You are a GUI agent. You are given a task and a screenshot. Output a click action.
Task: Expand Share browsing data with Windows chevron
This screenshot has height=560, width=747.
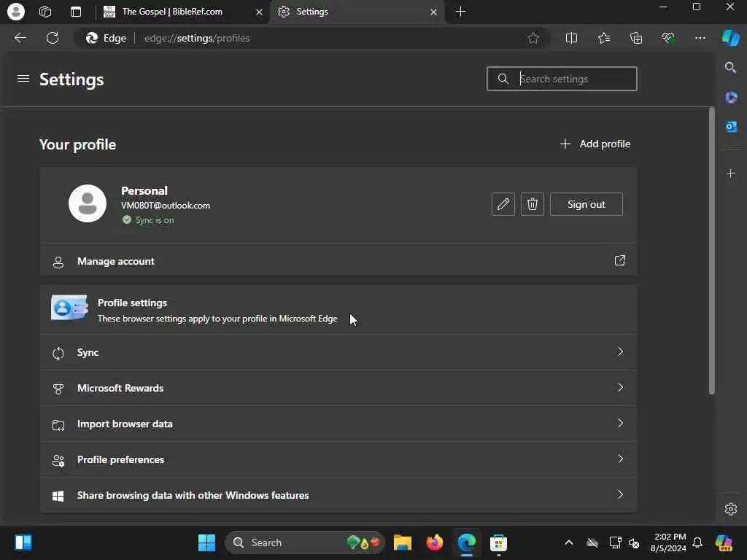click(620, 494)
